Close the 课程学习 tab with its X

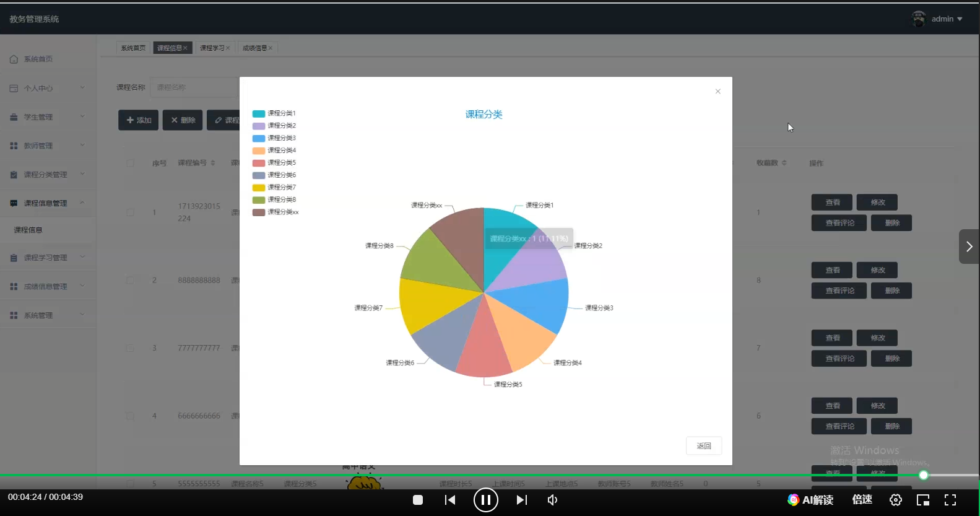tap(228, 48)
